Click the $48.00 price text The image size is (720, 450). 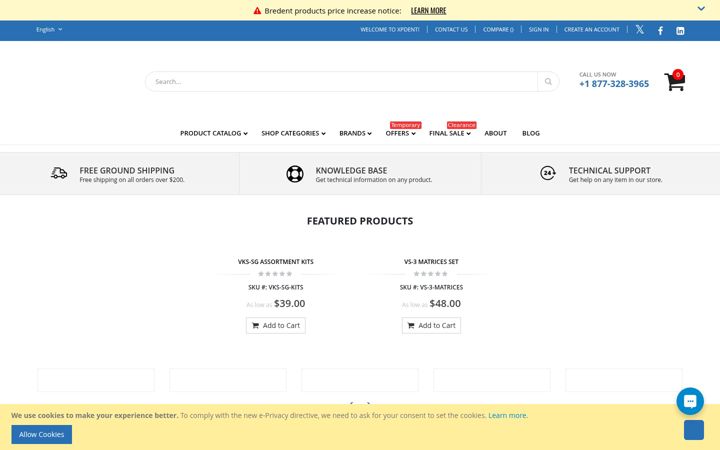(x=445, y=304)
